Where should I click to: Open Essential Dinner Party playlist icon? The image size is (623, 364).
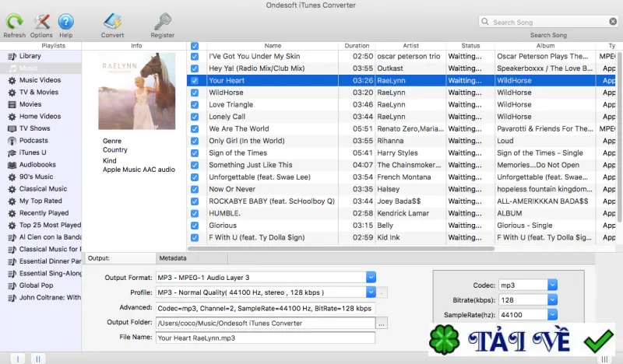coord(12,261)
